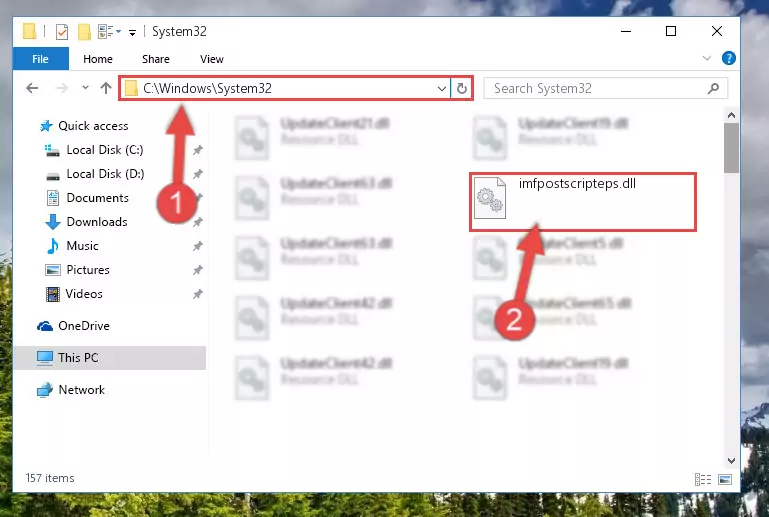Select the imfpostscripteps.dll file icon
This screenshot has height=517, width=769.
pyautogui.click(x=490, y=198)
